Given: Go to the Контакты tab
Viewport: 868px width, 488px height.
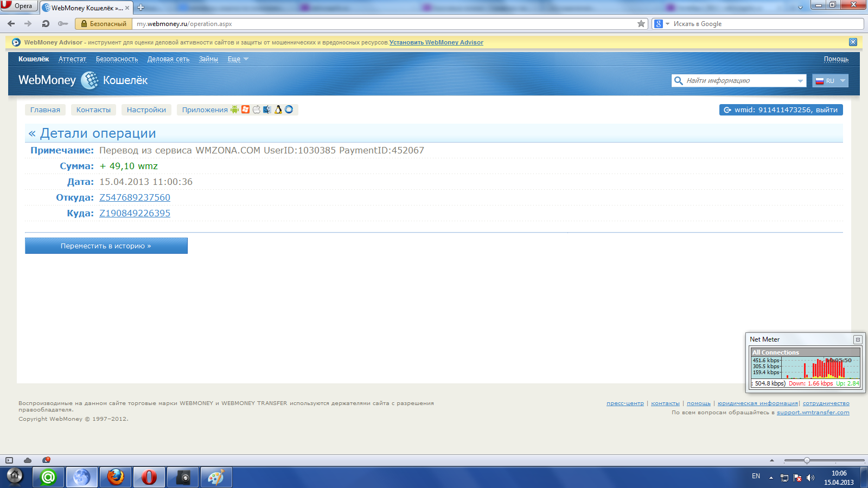Looking at the screenshot, I should (93, 110).
